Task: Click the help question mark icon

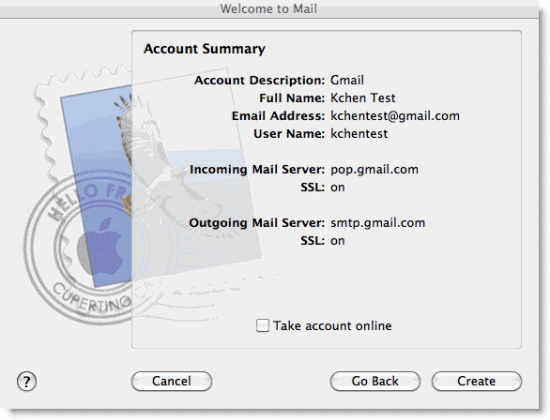Action: [x=27, y=381]
